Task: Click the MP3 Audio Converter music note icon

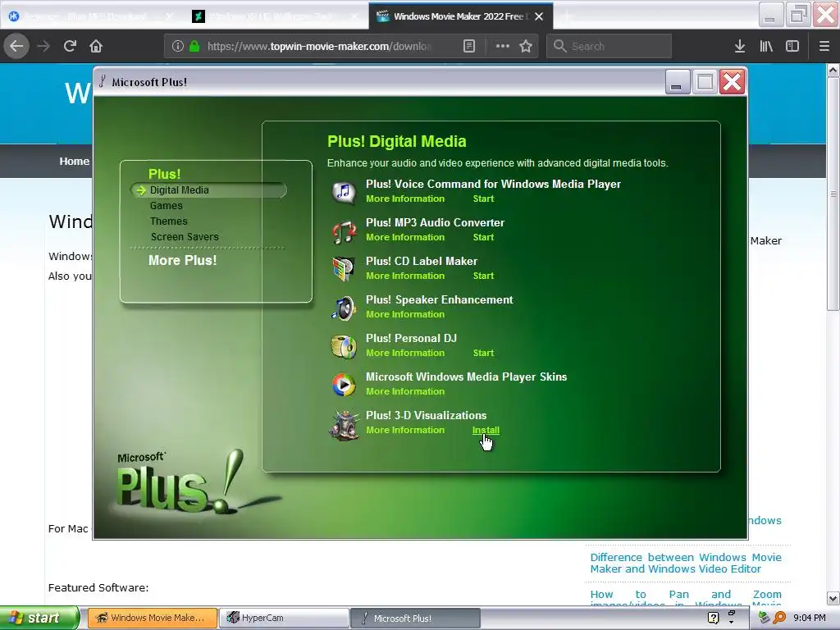Action: tap(344, 232)
